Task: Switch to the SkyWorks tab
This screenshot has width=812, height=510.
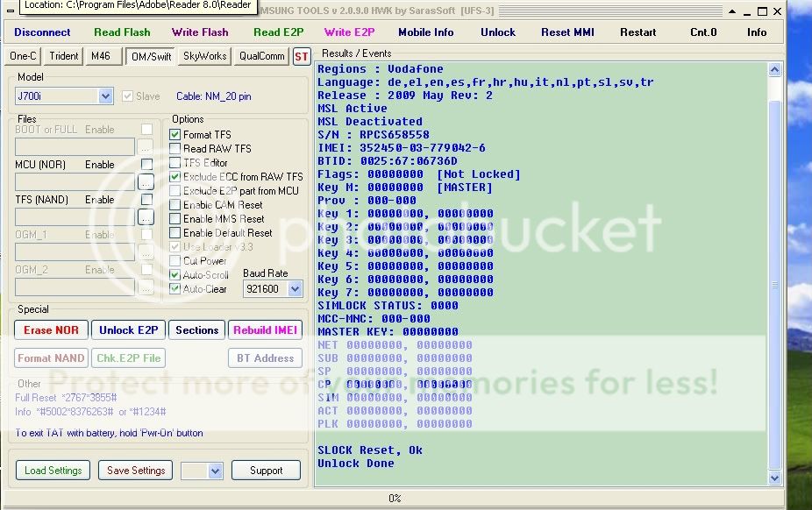Action: [204, 56]
